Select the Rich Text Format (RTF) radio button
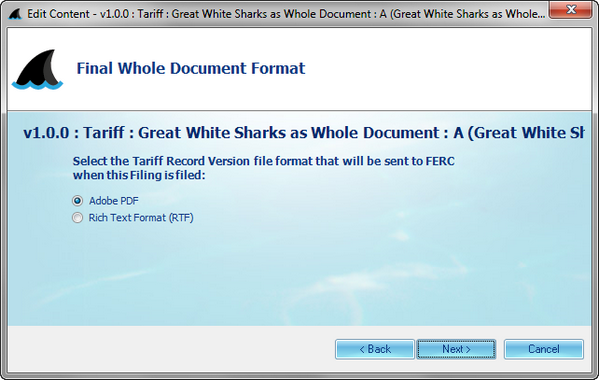Screen dimensions: 599x380 78,218
